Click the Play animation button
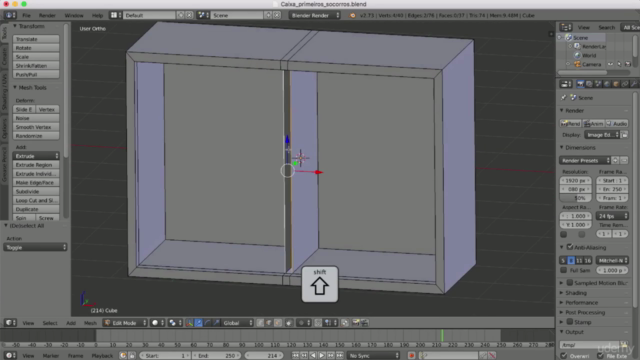Image resolution: width=640 pixels, height=360 pixels. (322, 356)
